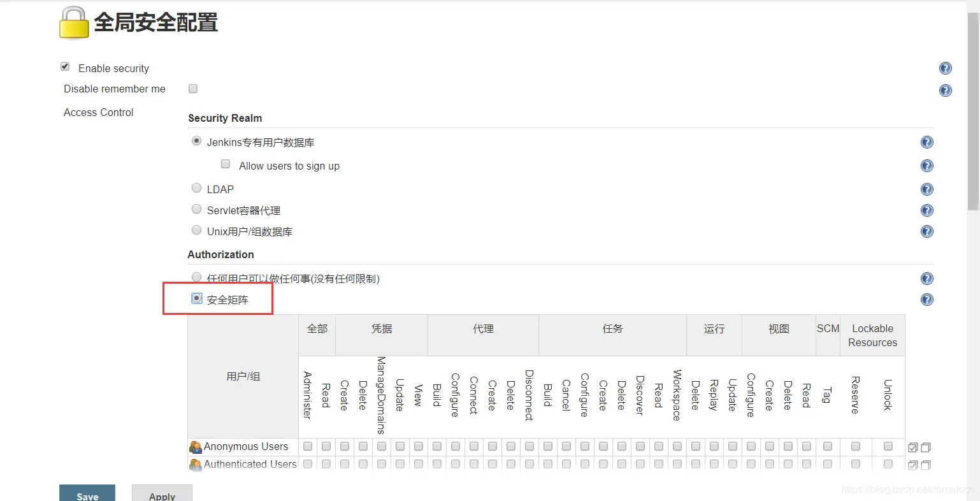Click the Authenticated Users group icon

196,465
